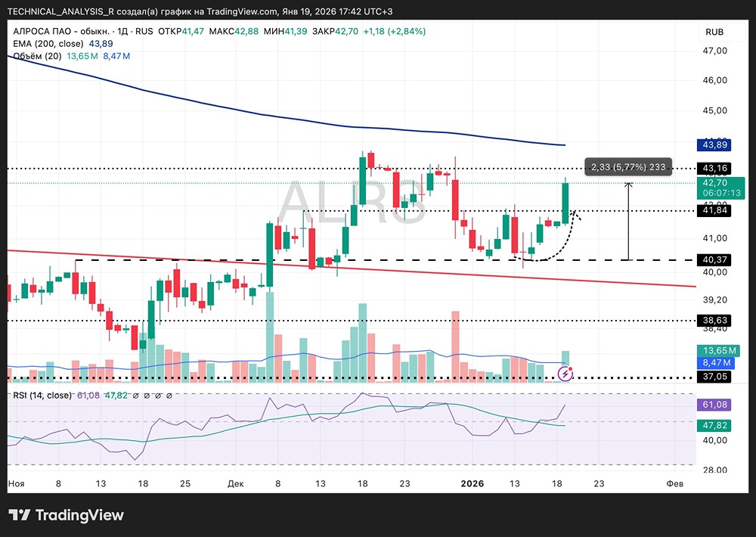Click the 40,37 price level label
The width and height of the screenshot is (756, 537).
714,260
